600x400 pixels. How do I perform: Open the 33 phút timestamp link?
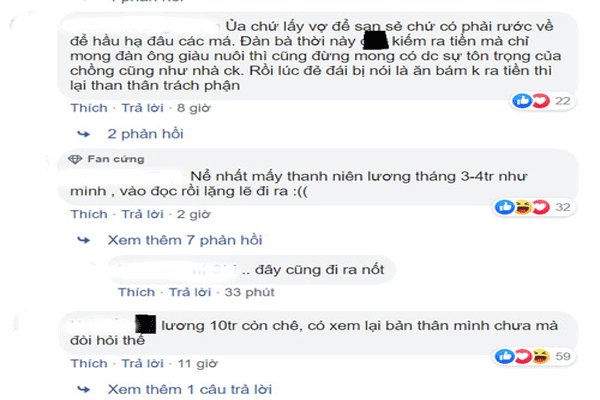(249, 292)
